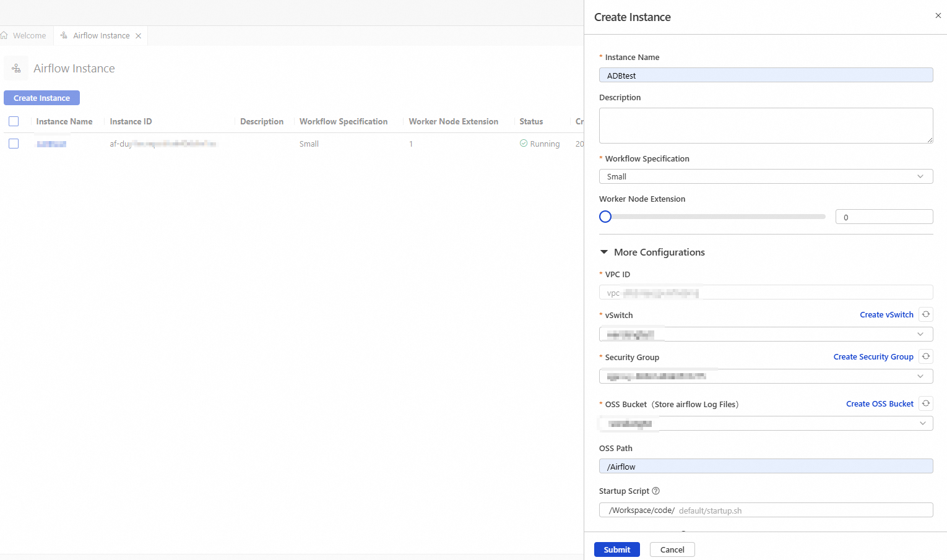Refresh the Security Group list

(925, 356)
